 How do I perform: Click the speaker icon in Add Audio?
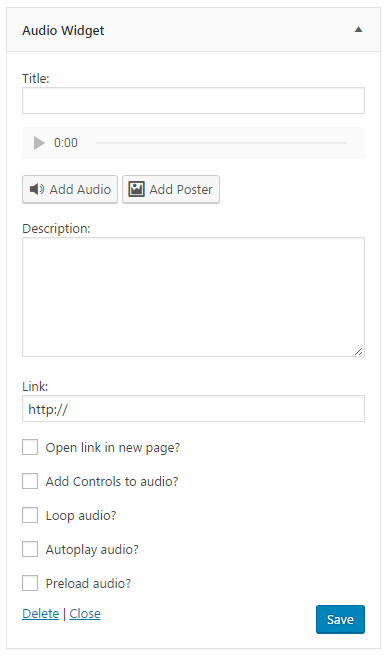tap(37, 189)
